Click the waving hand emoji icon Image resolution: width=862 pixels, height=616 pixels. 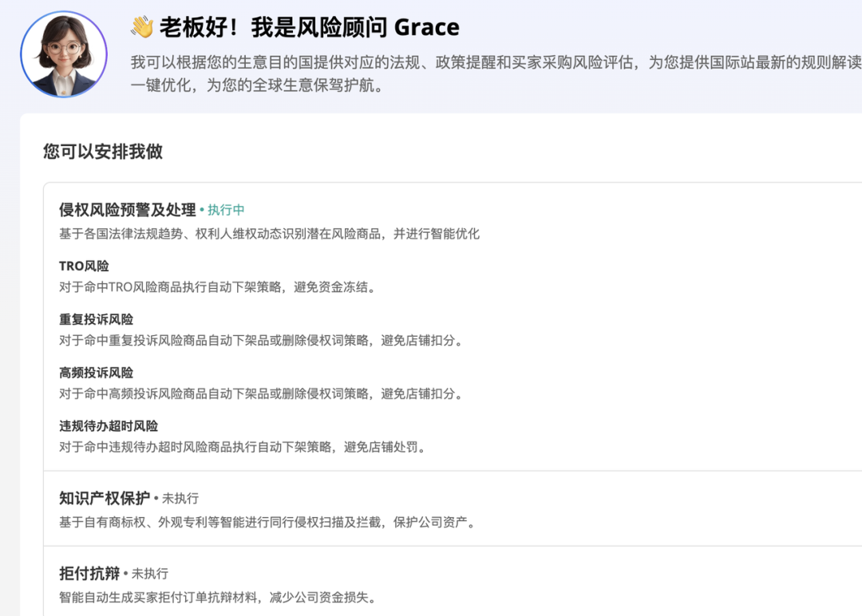pyautogui.click(x=142, y=27)
